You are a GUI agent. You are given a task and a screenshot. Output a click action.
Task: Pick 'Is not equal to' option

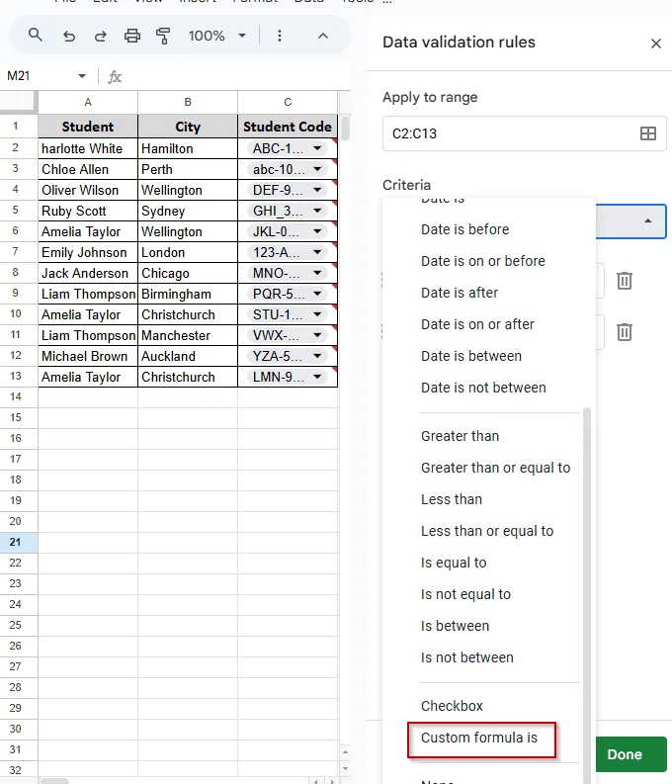coord(465,594)
